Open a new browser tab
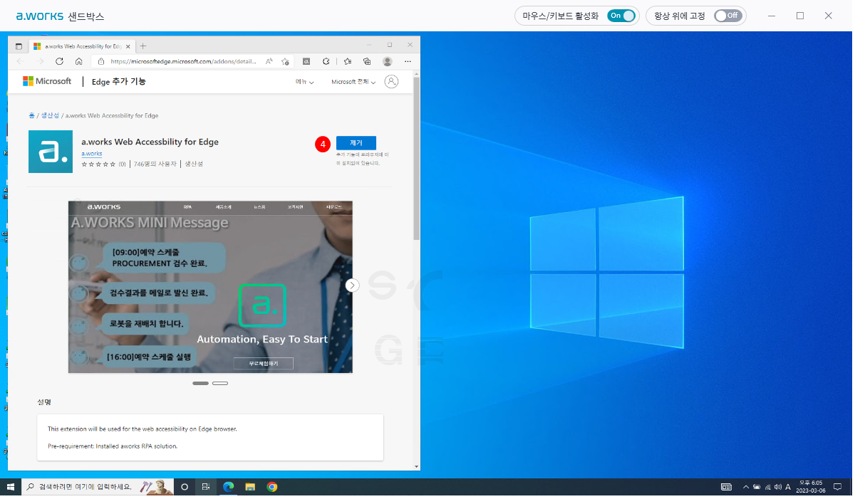Viewport: 860px width, 504px height. (143, 46)
